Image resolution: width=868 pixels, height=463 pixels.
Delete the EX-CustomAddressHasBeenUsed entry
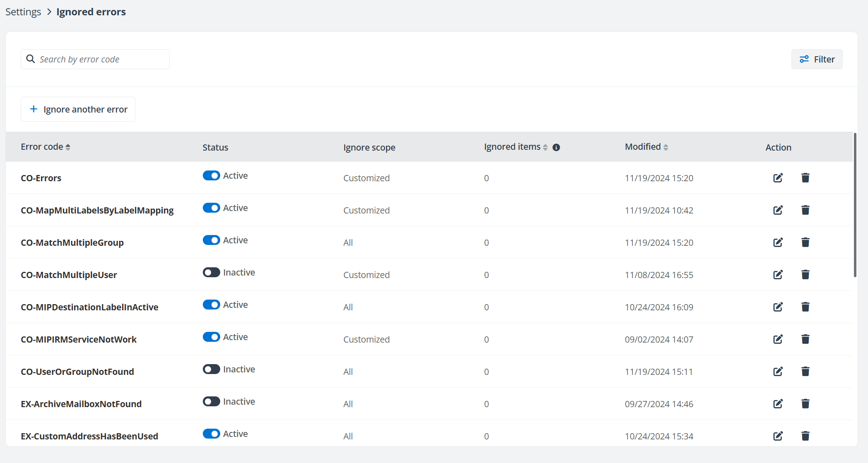pyautogui.click(x=805, y=436)
